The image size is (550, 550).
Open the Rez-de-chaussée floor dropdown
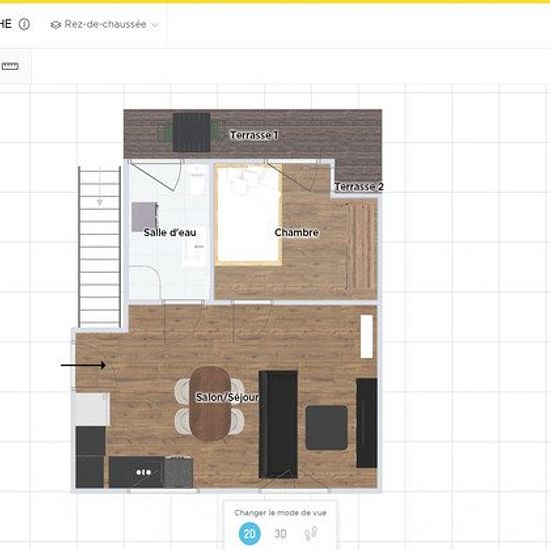[x=104, y=25]
